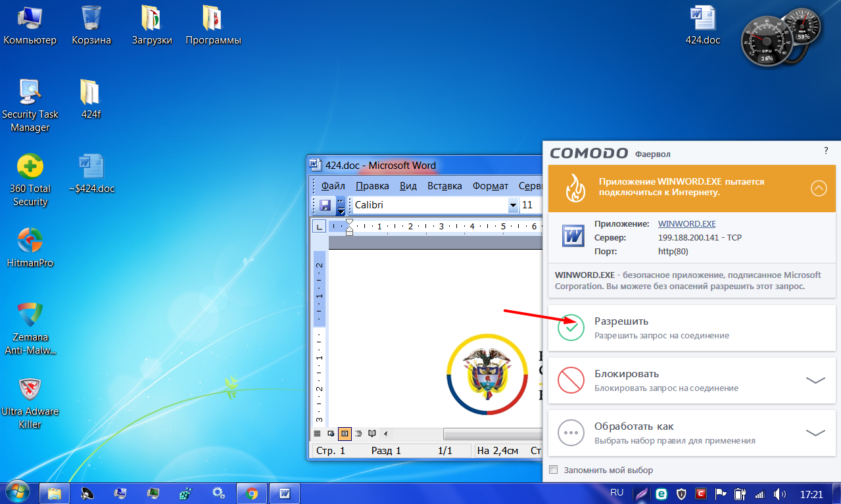Select the 424f folder icon
The width and height of the screenshot is (841, 504).
[x=91, y=100]
